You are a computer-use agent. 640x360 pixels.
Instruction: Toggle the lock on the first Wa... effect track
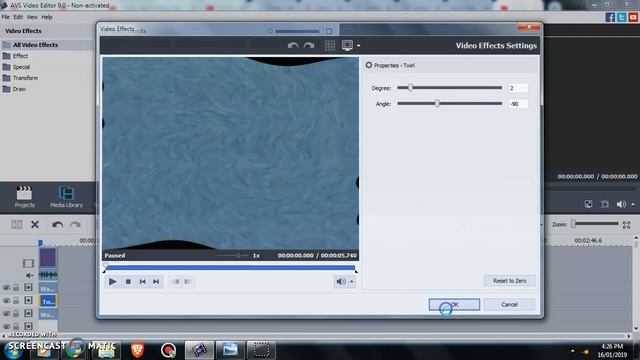16,288
